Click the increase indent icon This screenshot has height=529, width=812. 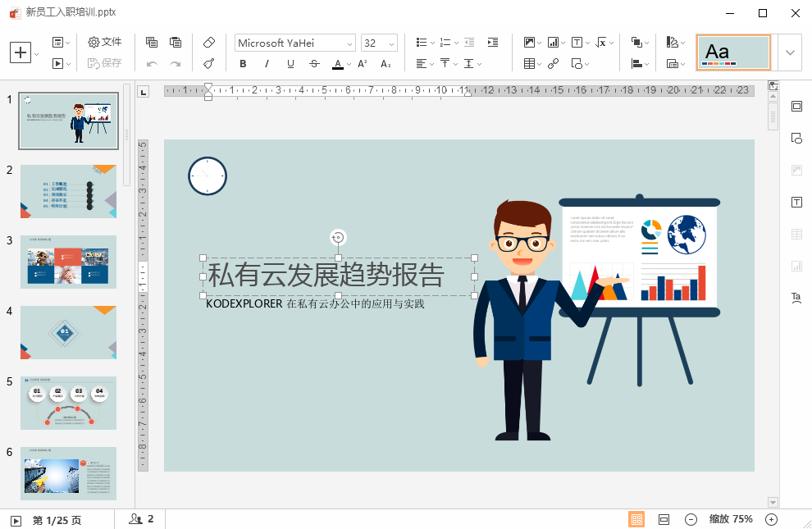point(492,43)
